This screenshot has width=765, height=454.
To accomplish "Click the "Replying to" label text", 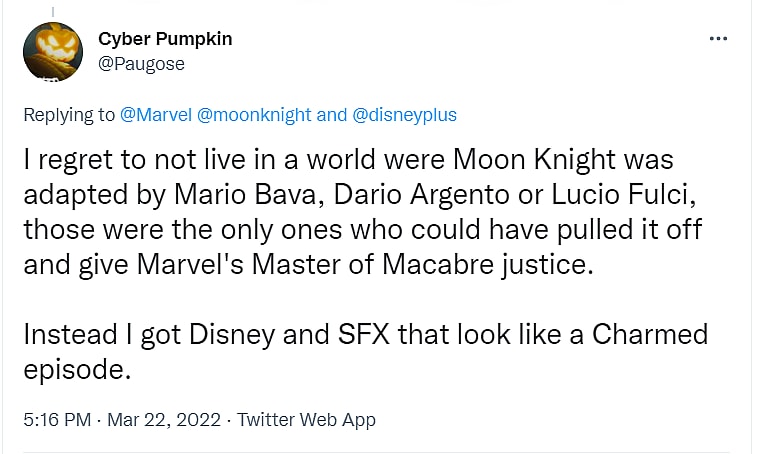I will coord(69,115).
